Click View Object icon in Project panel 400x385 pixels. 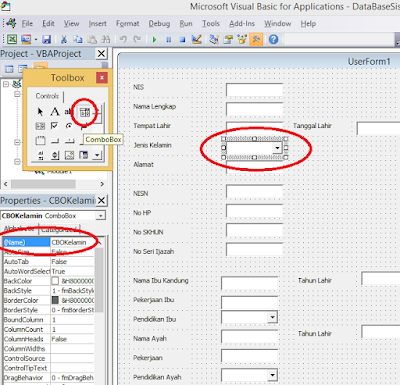[x=23, y=69]
